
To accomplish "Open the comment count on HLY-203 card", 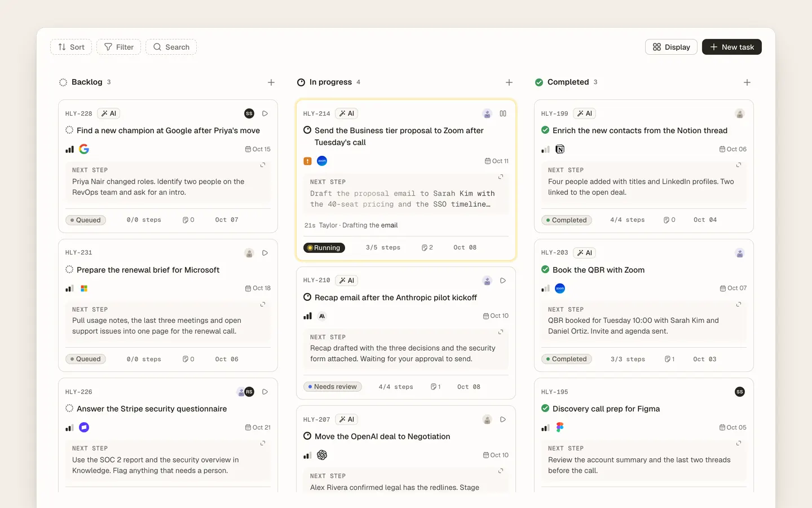I will pyautogui.click(x=669, y=359).
